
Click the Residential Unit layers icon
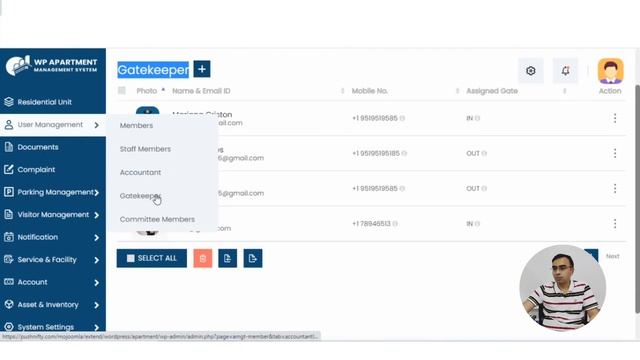pyautogui.click(x=9, y=102)
